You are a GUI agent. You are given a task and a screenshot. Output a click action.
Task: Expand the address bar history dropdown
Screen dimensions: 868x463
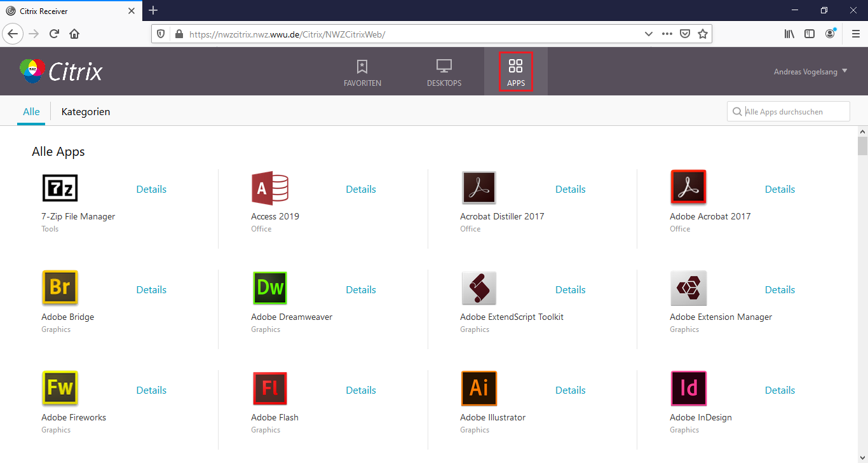[x=648, y=34]
